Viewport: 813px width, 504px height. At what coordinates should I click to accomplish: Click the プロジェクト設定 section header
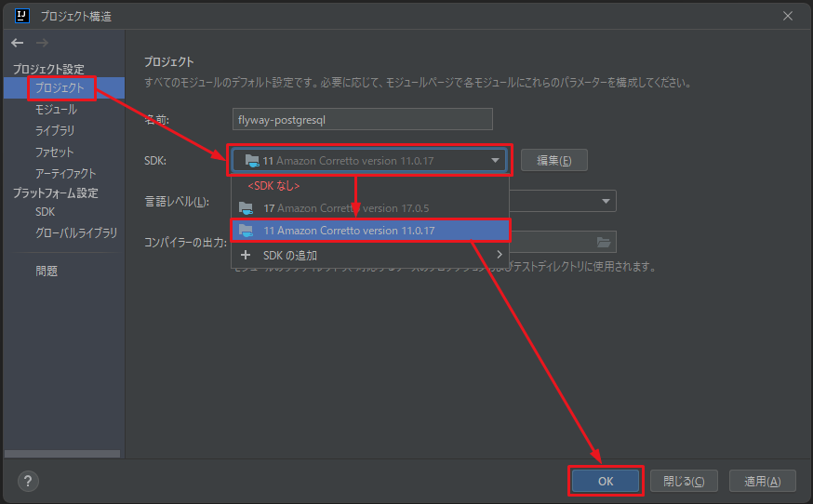[48, 69]
